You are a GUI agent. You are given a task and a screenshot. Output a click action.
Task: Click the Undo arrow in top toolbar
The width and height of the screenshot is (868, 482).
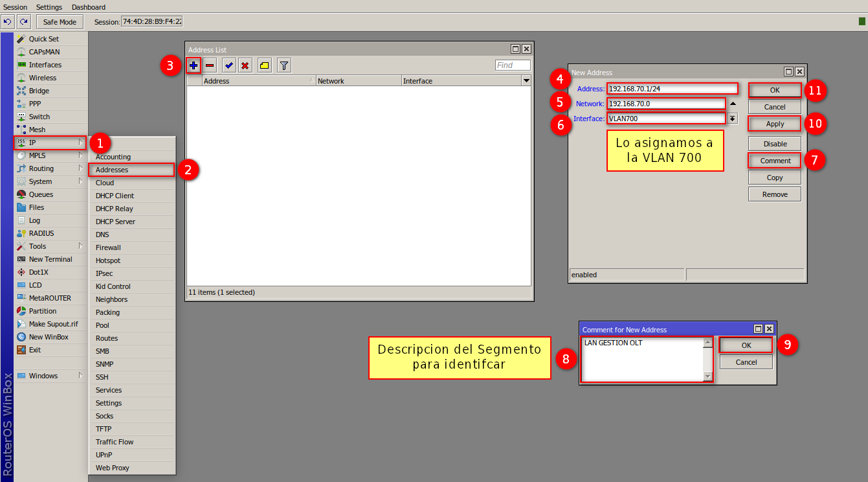pos(8,22)
